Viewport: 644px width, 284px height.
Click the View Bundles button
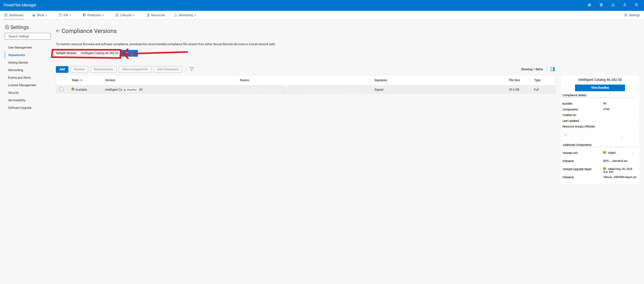coord(600,88)
